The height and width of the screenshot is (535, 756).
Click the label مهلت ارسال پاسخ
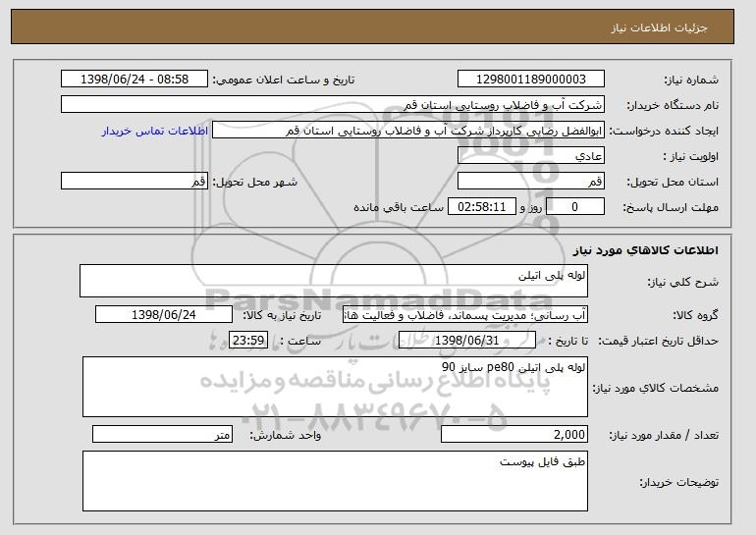click(x=671, y=207)
